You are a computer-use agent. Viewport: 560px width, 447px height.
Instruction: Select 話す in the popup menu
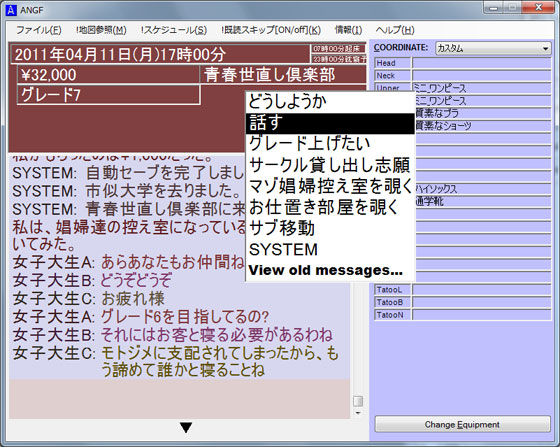tap(330, 123)
